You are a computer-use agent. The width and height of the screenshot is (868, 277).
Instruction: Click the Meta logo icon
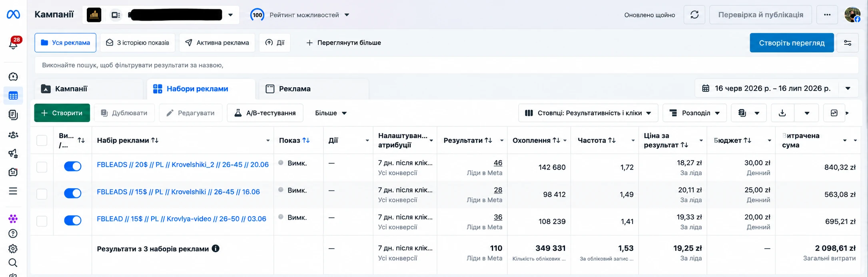pos(13,14)
